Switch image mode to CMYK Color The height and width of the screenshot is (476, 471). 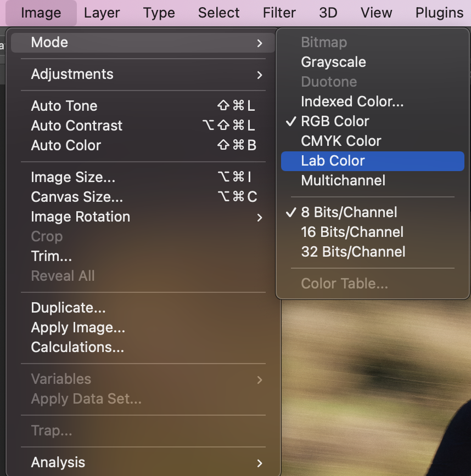point(373,141)
